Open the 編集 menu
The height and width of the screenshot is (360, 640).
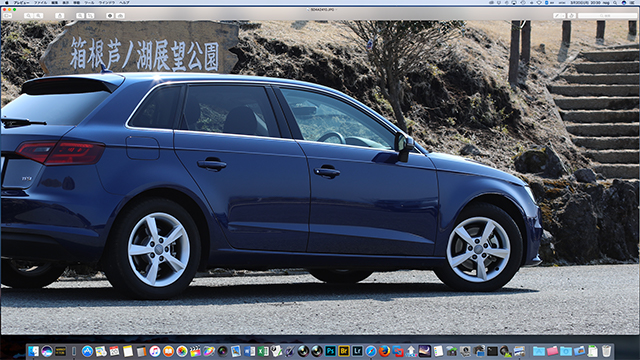click(55, 2)
